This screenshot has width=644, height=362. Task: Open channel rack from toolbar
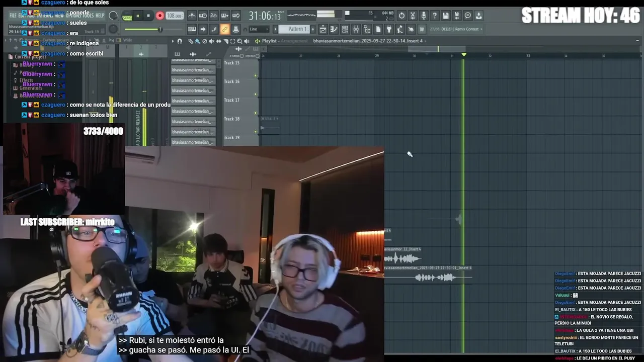pyautogui.click(x=345, y=29)
